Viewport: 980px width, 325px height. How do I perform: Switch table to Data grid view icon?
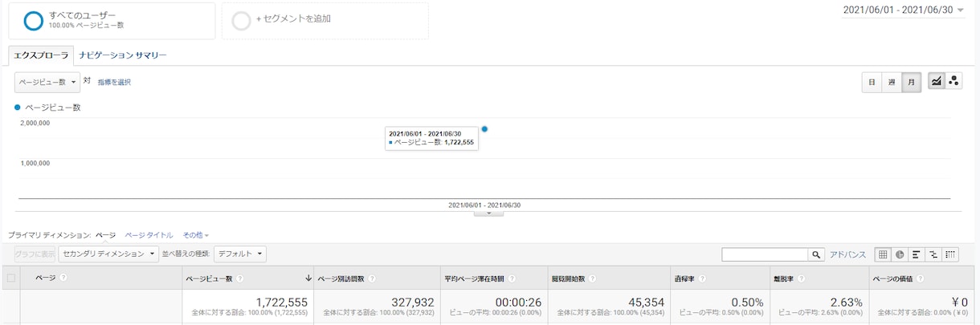click(x=883, y=254)
